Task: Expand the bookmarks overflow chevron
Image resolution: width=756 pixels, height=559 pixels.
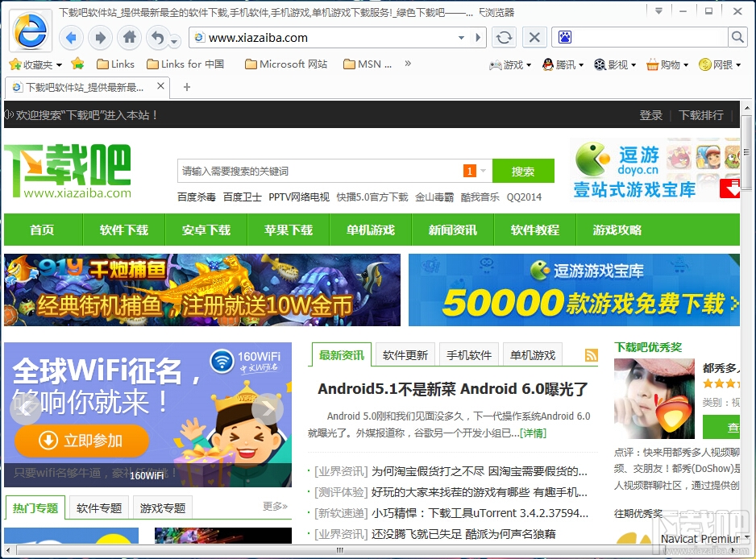Action: coord(408,63)
